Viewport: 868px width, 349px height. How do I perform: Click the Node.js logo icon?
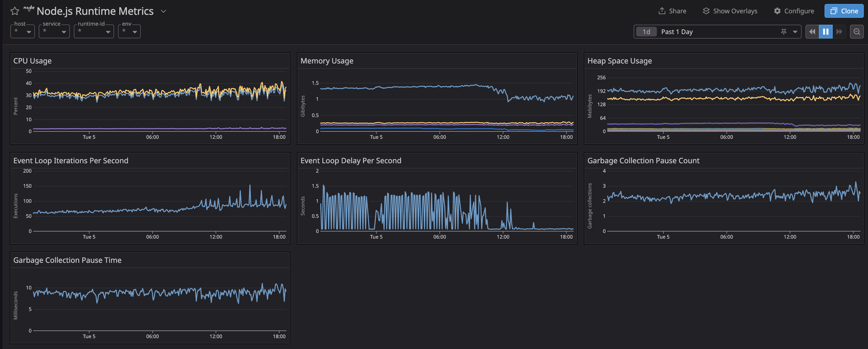28,9
